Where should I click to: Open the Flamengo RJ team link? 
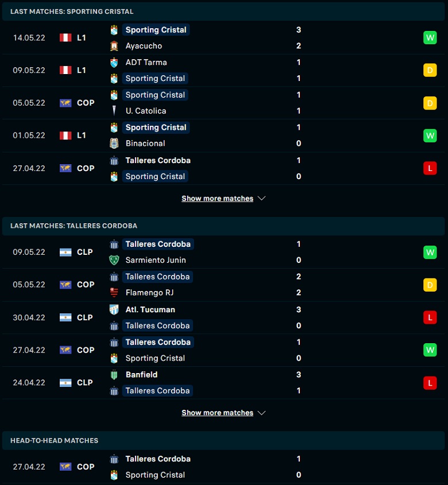(x=149, y=293)
